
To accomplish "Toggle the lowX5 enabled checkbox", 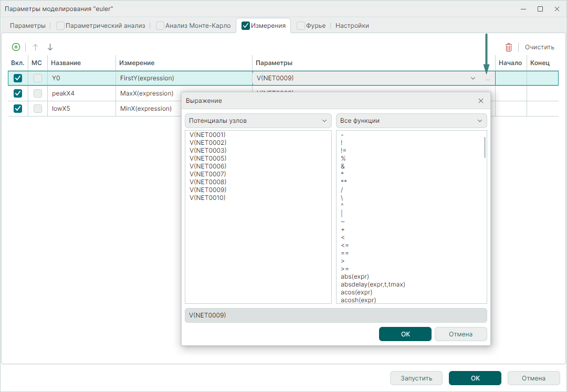I will 18,109.
